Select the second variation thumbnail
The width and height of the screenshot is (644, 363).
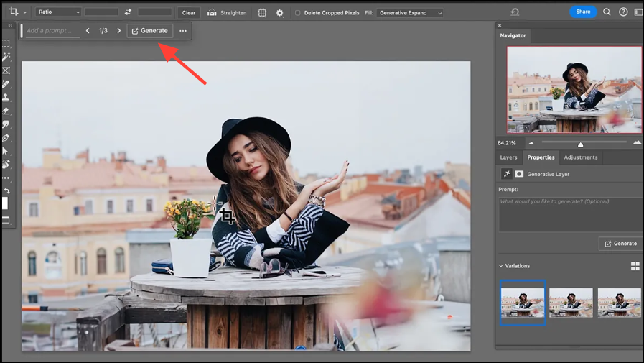pos(571,303)
